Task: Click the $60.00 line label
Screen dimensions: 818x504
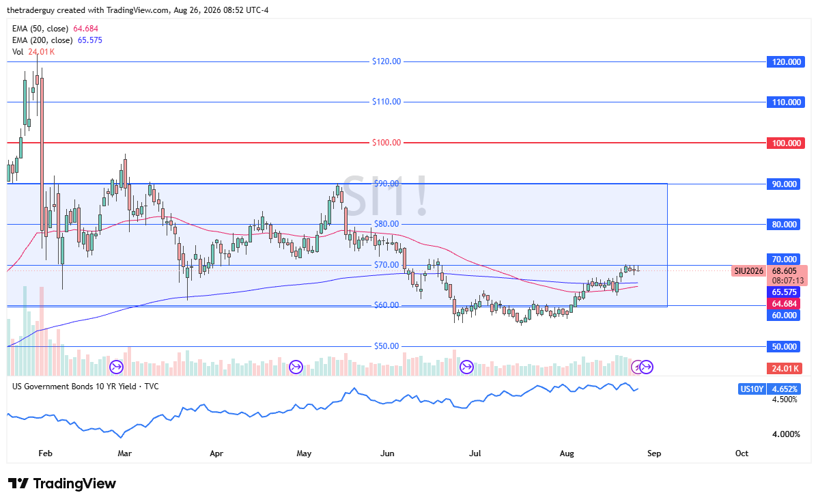Action: pyautogui.click(x=386, y=305)
